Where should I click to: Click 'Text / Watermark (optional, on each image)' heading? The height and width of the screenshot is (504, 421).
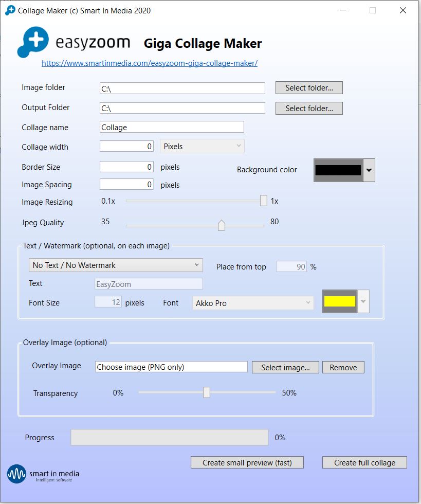pos(96,246)
